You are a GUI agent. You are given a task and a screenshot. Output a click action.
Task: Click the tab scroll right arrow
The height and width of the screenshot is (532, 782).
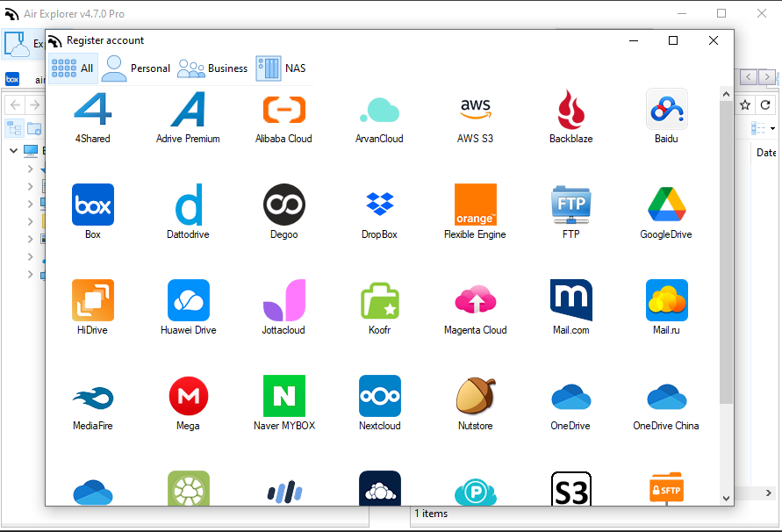(x=767, y=77)
